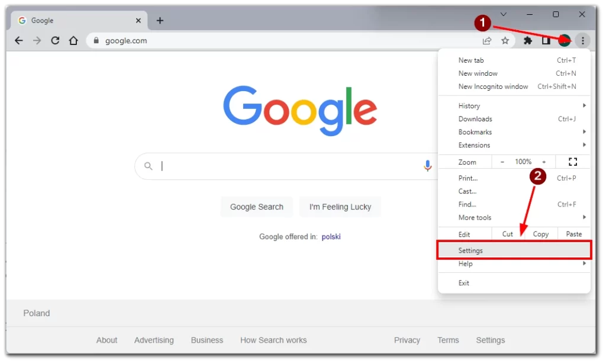
Task: Click the forward navigation arrow
Action: (x=37, y=41)
